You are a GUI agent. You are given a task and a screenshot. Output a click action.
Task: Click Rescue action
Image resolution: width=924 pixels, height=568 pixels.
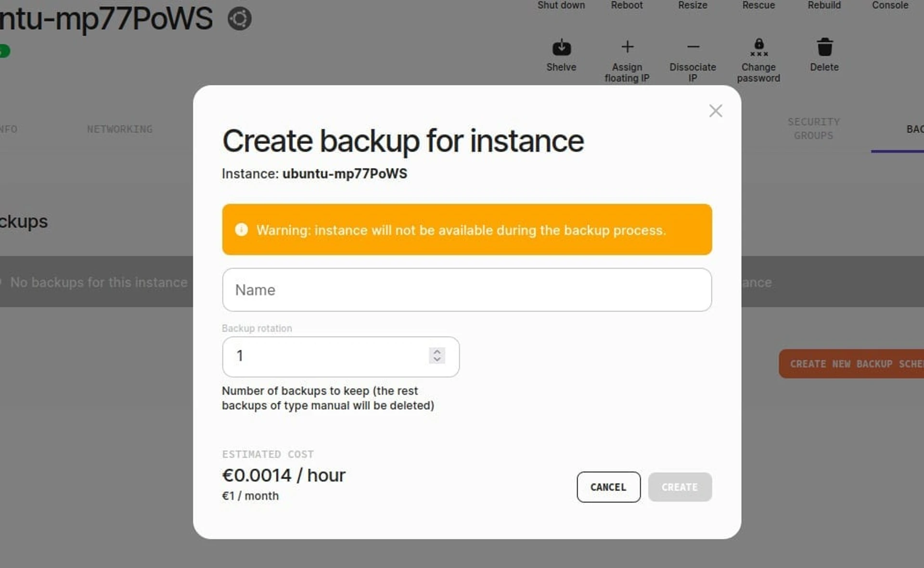tap(758, 5)
